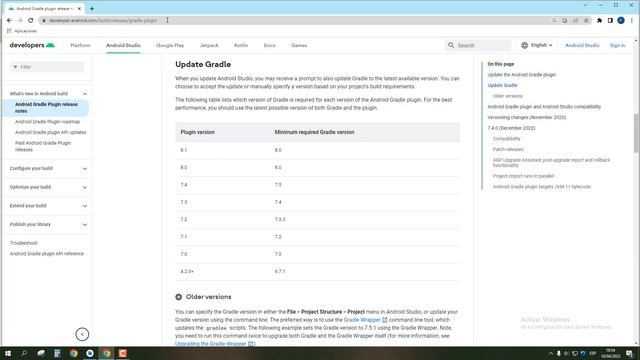
Task: Click the Android Studio link in header right
Action: point(582,45)
